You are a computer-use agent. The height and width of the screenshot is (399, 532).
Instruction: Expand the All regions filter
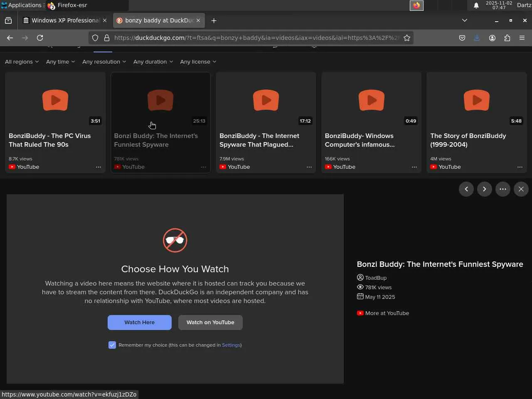[x=22, y=62]
